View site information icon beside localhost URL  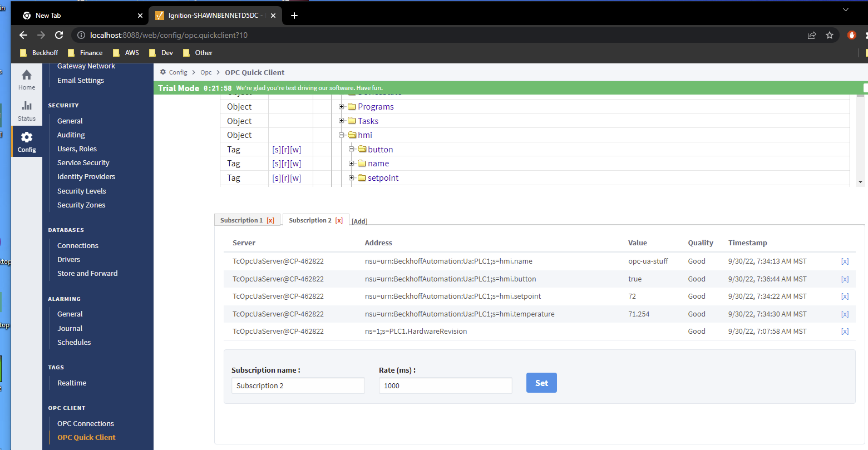point(81,35)
